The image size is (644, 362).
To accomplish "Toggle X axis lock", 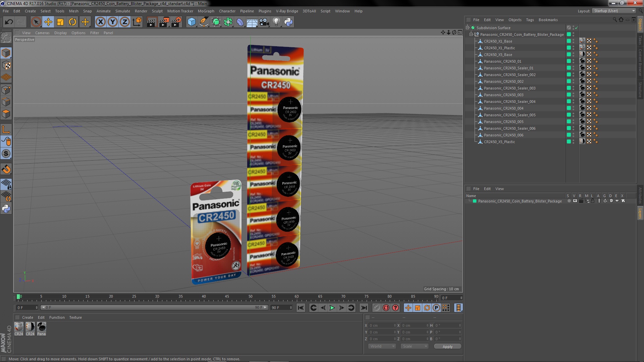I will click(x=100, y=22).
